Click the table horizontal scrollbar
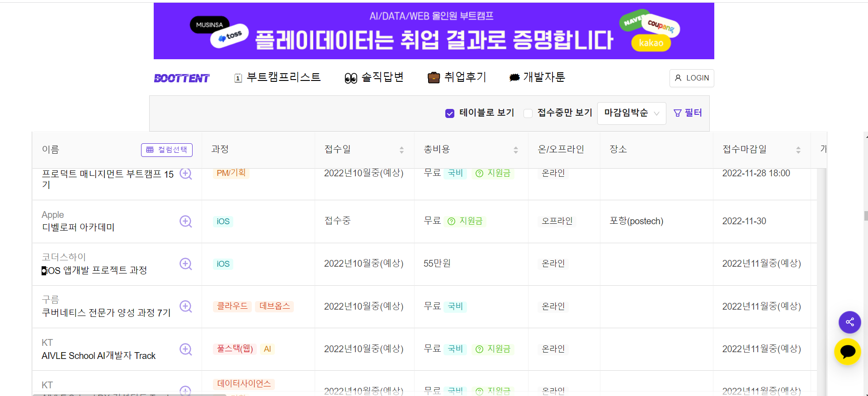Image resolution: width=868 pixels, height=396 pixels. tap(129, 395)
